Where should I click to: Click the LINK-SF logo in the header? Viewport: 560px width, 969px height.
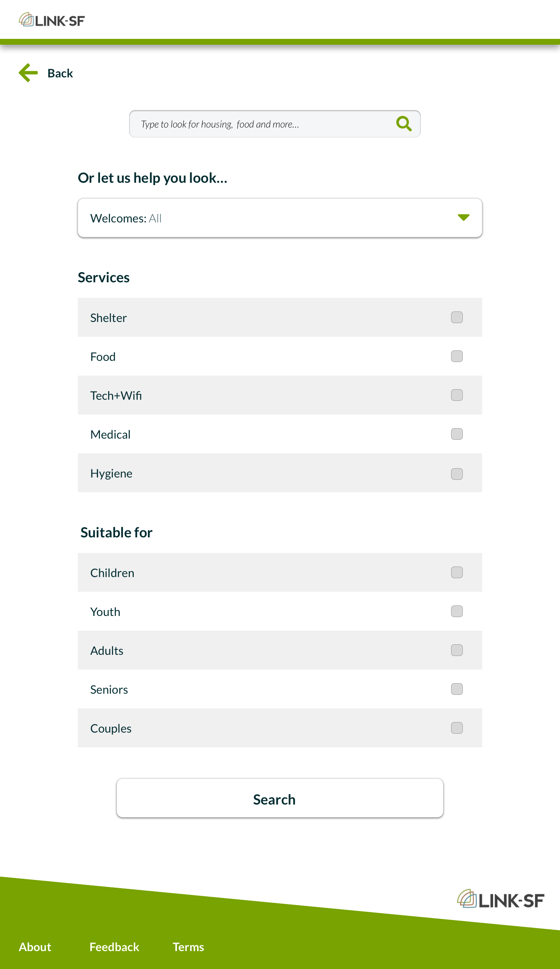[x=52, y=20]
